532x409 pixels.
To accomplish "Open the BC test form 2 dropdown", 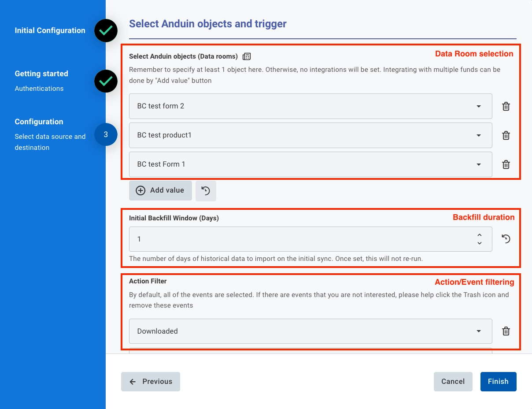I will click(x=310, y=106).
